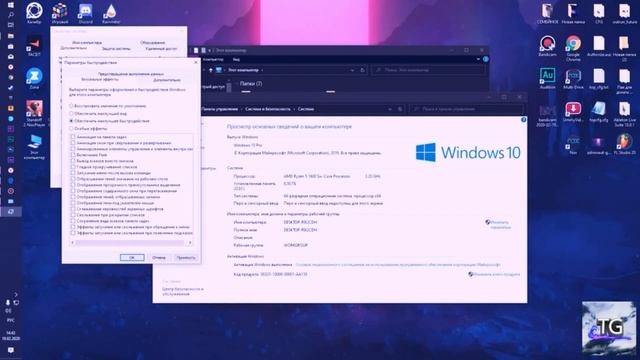
Task: Open the notification center icon
Action: coord(11,350)
